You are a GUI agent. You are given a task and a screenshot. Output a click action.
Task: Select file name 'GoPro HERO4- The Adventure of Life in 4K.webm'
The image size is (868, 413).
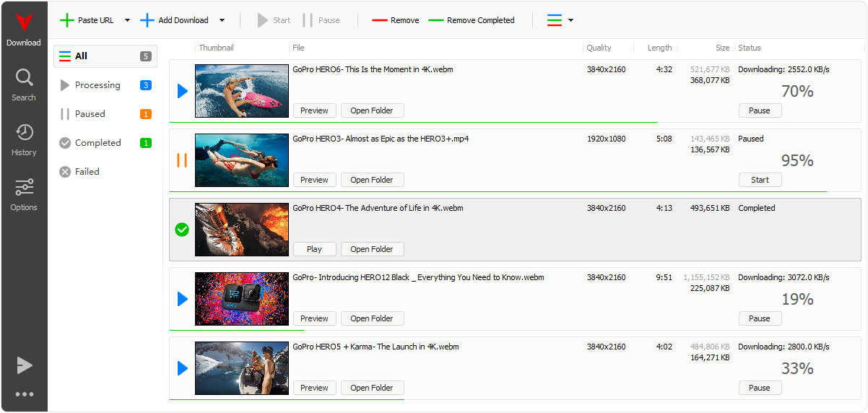tap(378, 209)
